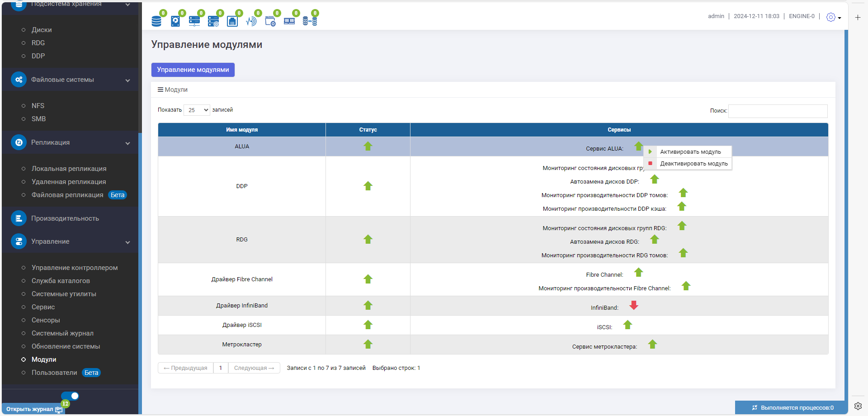Open the SMB sidebar item
The height and width of the screenshot is (416, 868).
tap(38, 119)
